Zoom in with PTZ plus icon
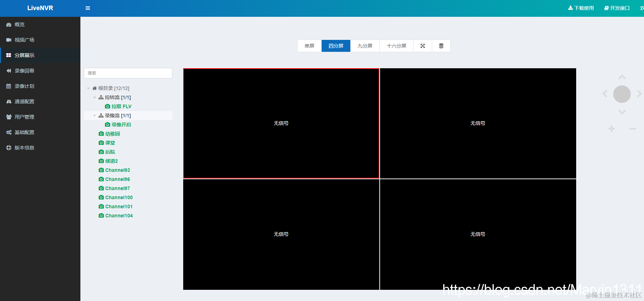Screen dimensions: 644x301 click(x=611, y=129)
